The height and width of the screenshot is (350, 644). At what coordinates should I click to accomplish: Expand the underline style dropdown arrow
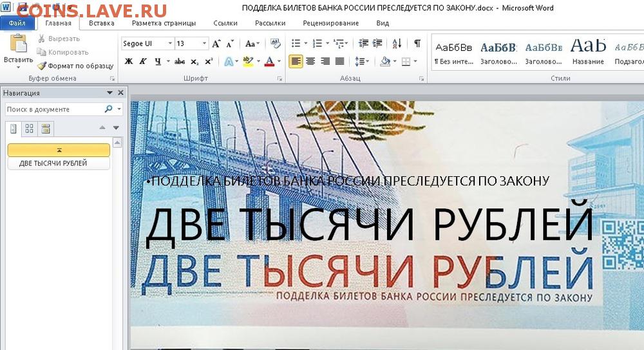point(168,62)
